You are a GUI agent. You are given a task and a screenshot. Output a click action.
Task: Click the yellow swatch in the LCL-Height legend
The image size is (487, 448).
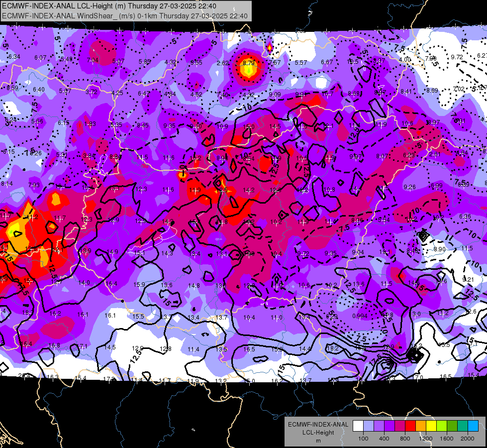[431, 426]
